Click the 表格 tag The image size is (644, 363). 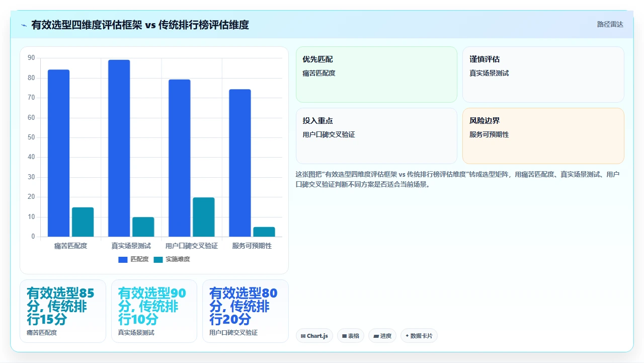pyautogui.click(x=351, y=336)
